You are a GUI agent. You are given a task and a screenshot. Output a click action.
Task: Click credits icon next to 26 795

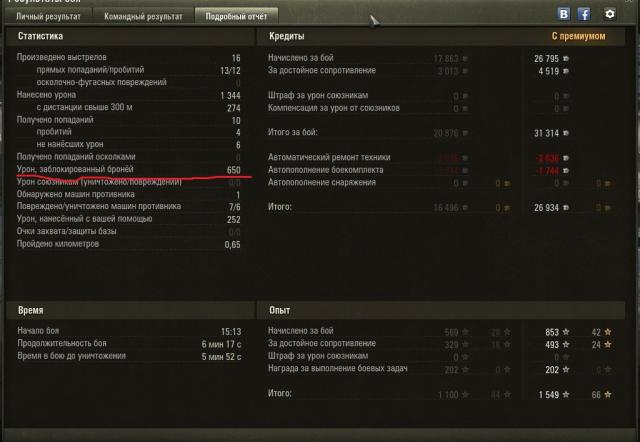566,59
